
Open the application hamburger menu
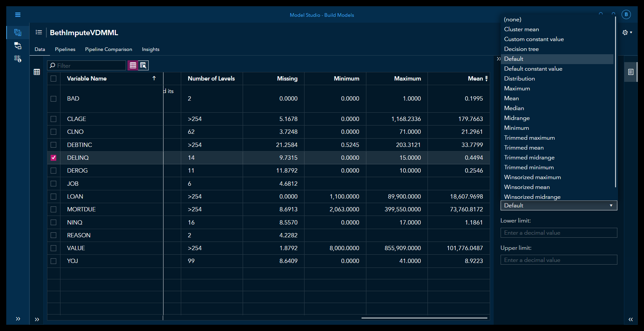point(18,14)
